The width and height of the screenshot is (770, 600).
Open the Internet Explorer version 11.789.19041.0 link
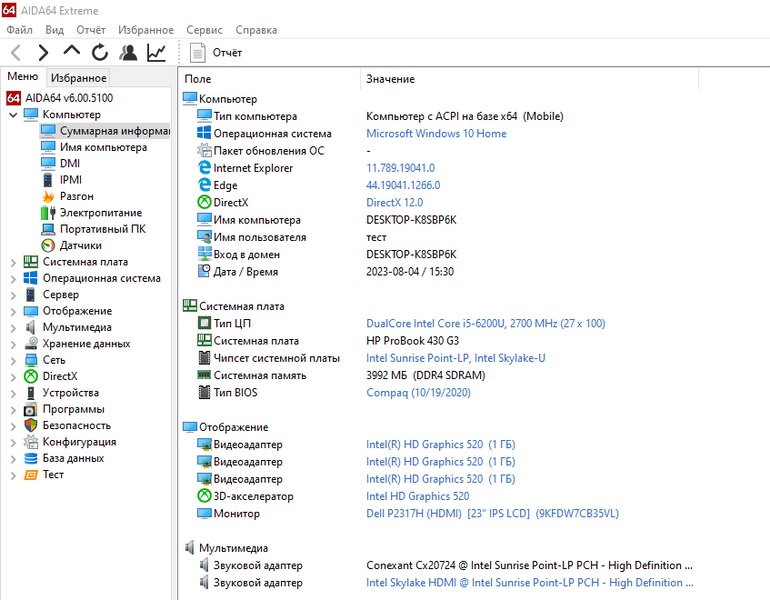click(400, 168)
